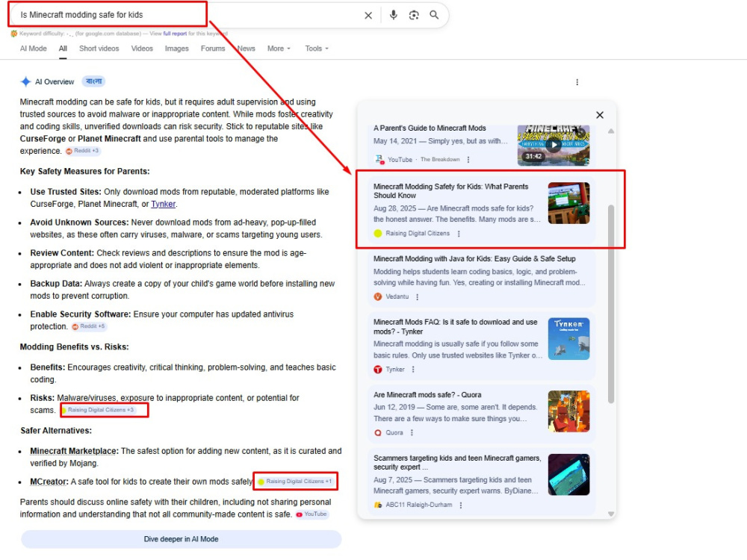Close the sources side panel
Image resolution: width=747 pixels, height=560 pixels.
click(600, 115)
